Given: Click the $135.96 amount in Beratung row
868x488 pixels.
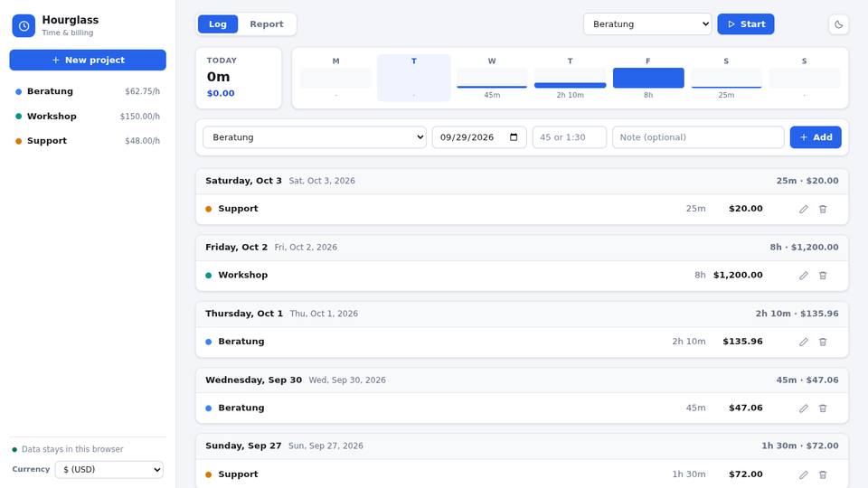Looking at the screenshot, I should (742, 342).
